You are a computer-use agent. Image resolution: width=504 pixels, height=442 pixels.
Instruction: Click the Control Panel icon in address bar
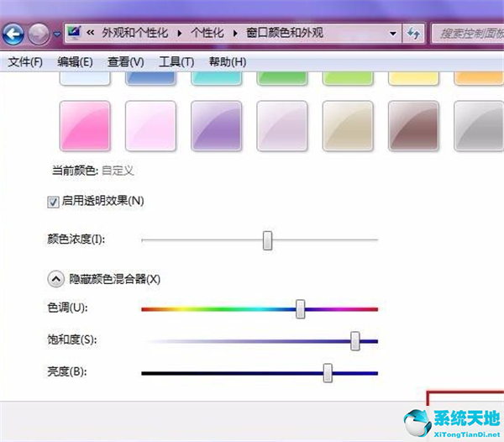[74, 33]
